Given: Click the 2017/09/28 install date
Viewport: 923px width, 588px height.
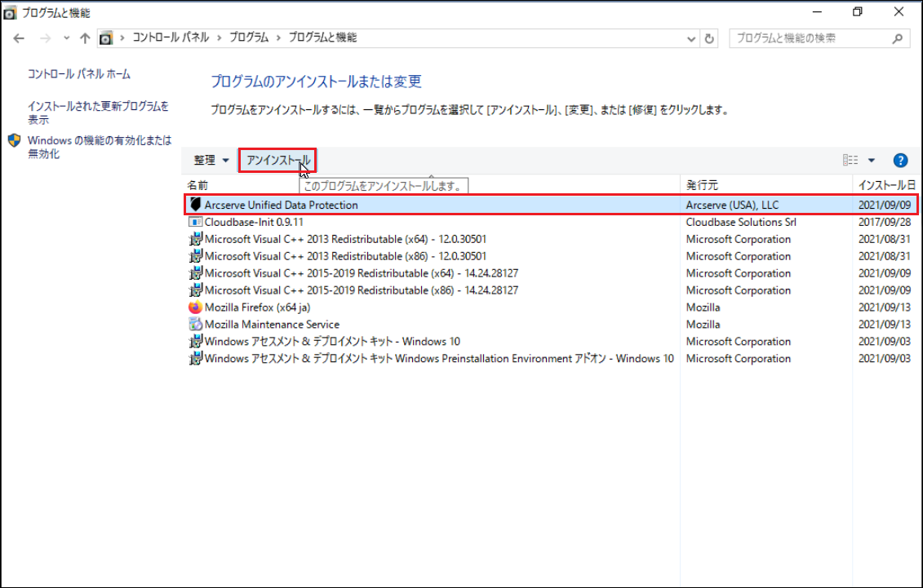Looking at the screenshot, I should pyautogui.click(x=884, y=222).
